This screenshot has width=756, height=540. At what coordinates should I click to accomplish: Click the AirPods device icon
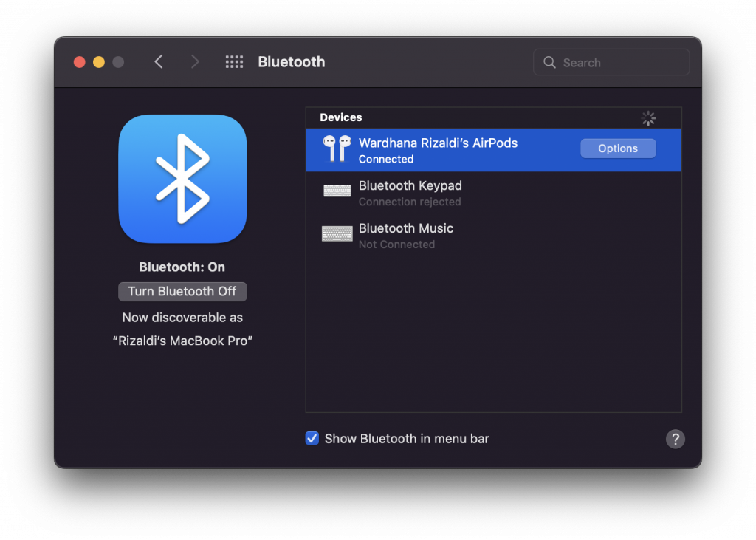point(337,149)
